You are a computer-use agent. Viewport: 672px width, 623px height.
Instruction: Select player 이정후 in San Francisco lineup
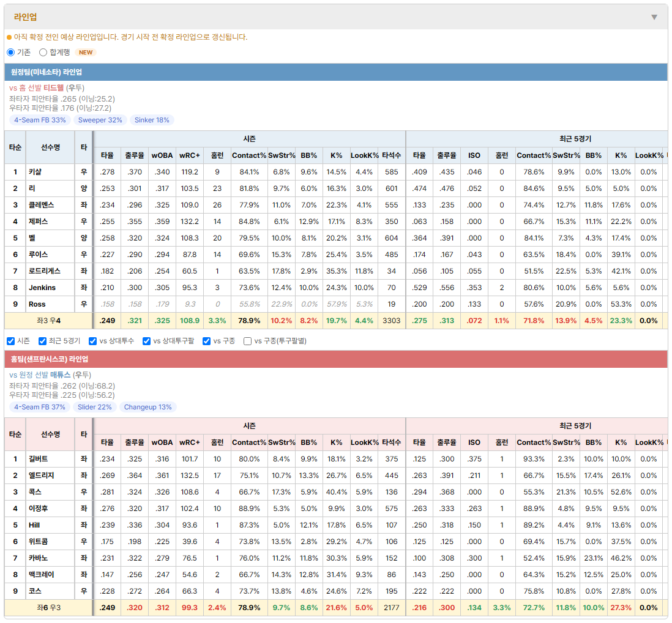tap(38, 509)
